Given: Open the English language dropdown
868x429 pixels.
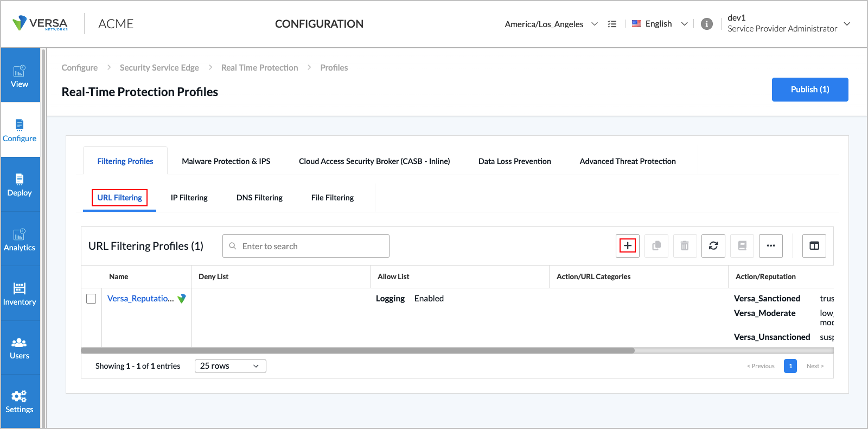Looking at the screenshot, I should 660,24.
